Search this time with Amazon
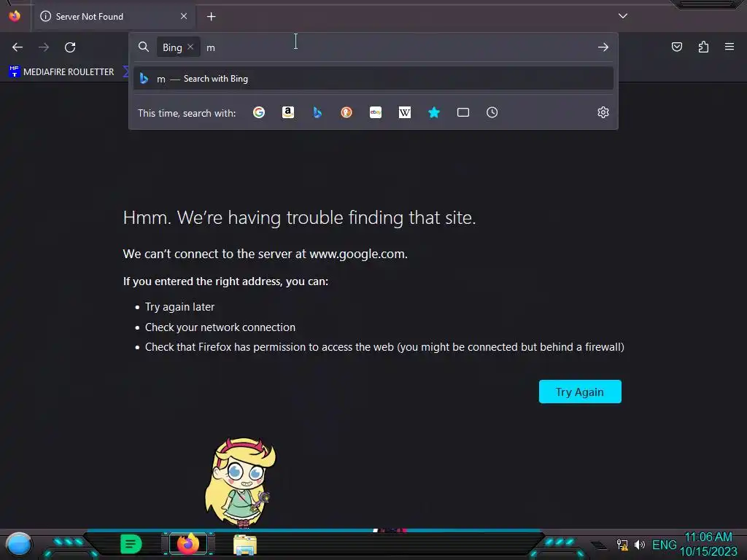Screen dimensions: 747x560 coord(288,112)
